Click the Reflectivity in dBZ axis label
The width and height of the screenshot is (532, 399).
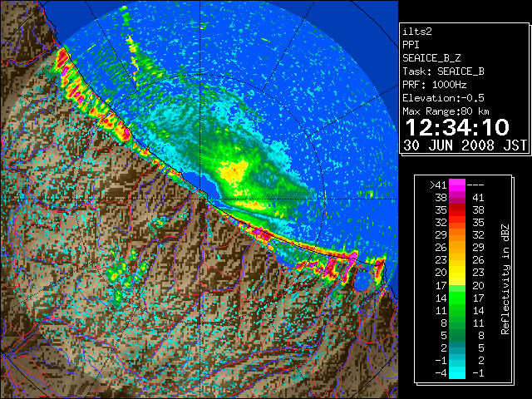point(505,279)
